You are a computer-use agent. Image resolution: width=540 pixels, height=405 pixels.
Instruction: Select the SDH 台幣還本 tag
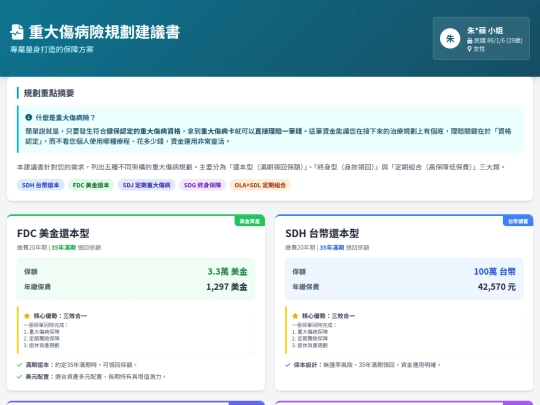tap(41, 185)
